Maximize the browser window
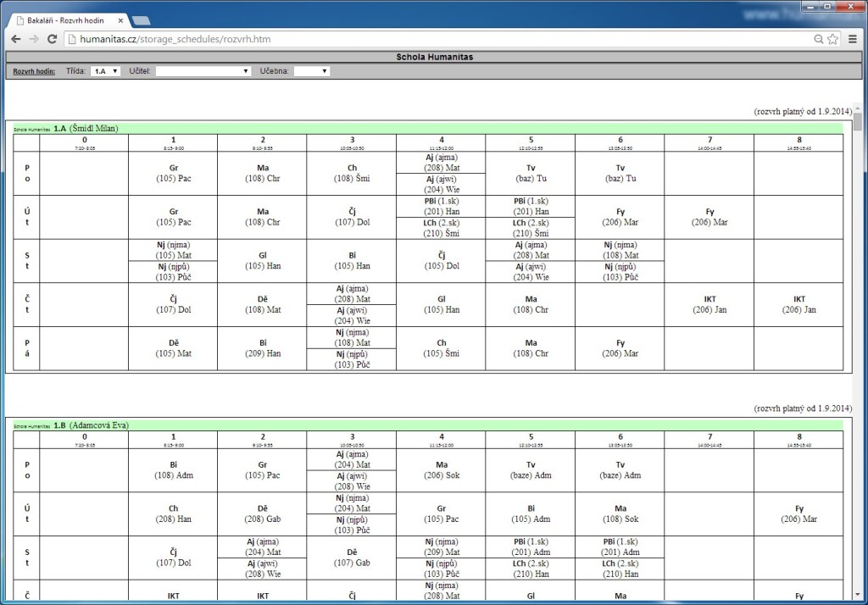The width and height of the screenshot is (868, 605). click(826, 6)
